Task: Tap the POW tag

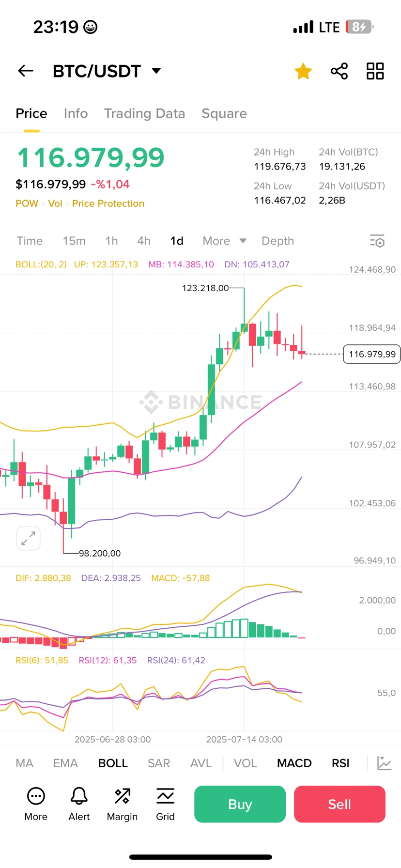Action: point(27,203)
